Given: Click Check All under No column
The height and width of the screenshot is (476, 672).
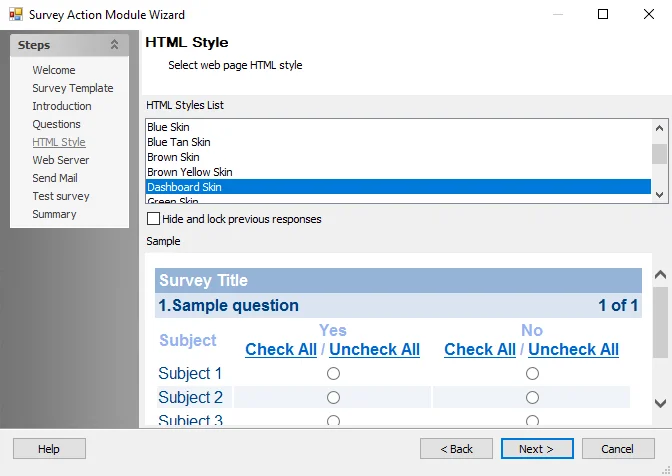Looking at the screenshot, I should click(480, 349).
